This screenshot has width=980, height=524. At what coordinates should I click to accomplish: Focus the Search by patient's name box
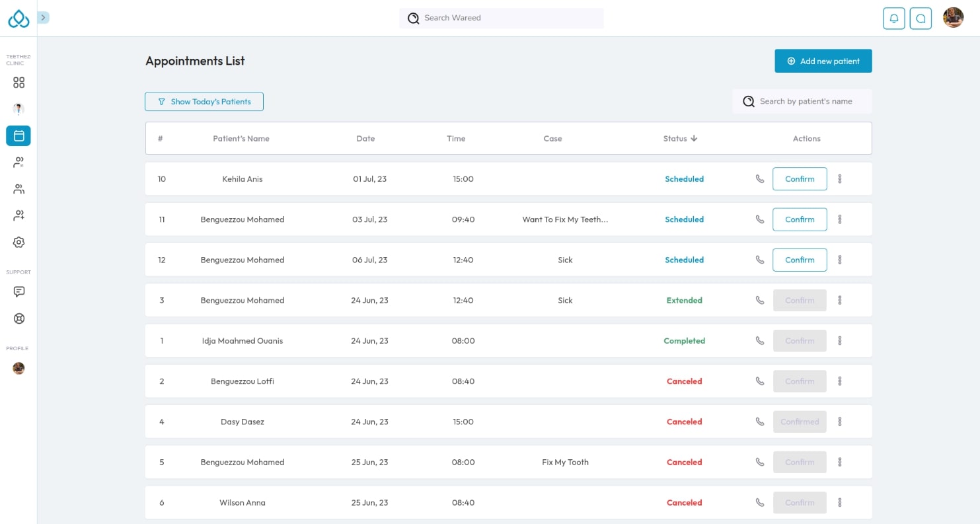click(x=803, y=102)
